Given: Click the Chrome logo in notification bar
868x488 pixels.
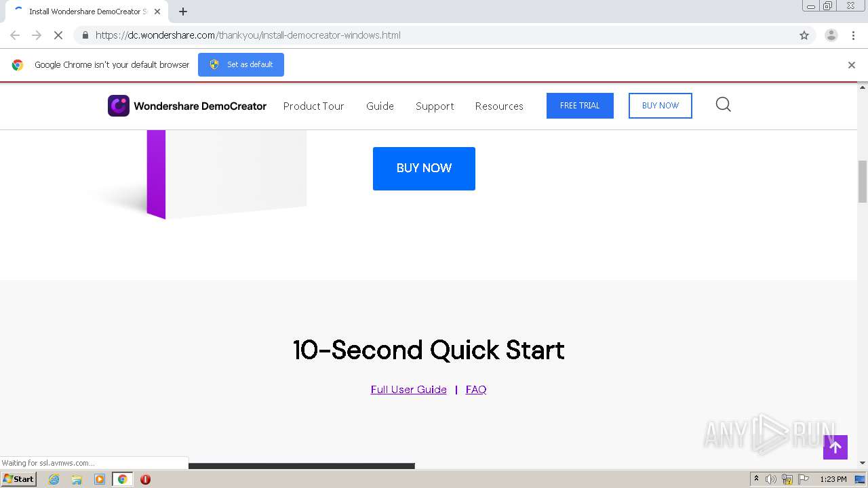Looking at the screenshot, I should pyautogui.click(x=18, y=65).
